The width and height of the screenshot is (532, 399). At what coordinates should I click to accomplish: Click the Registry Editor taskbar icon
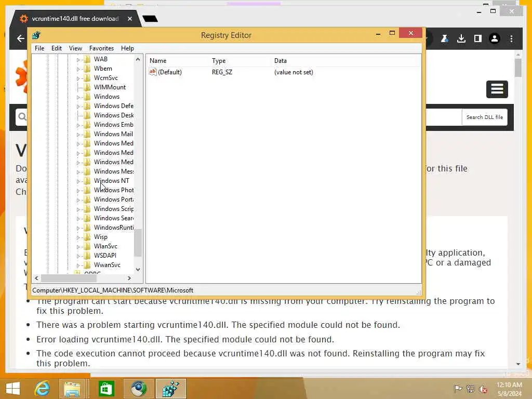click(x=170, y=389)
